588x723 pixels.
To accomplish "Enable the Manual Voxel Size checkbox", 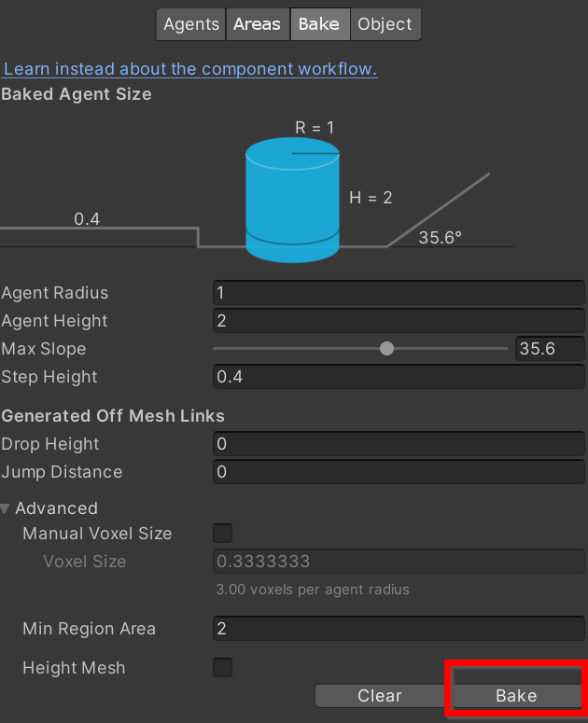I will point(222,534).
